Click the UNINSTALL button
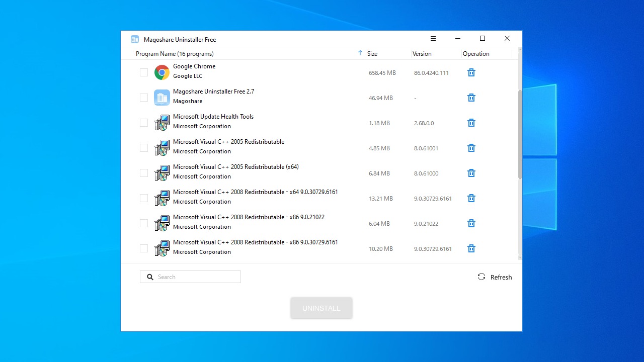This screenshot has width=644, height=362. click(x=321, y=308)
